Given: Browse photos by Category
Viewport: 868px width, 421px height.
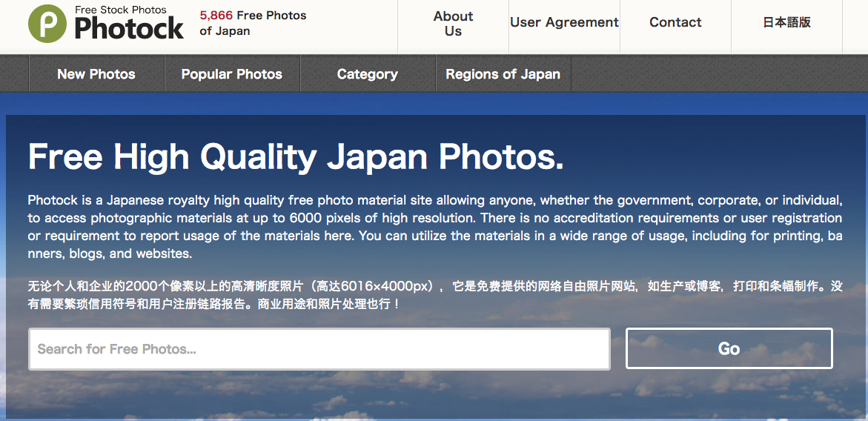Looking at the screenshot, I should pos(368,74).
